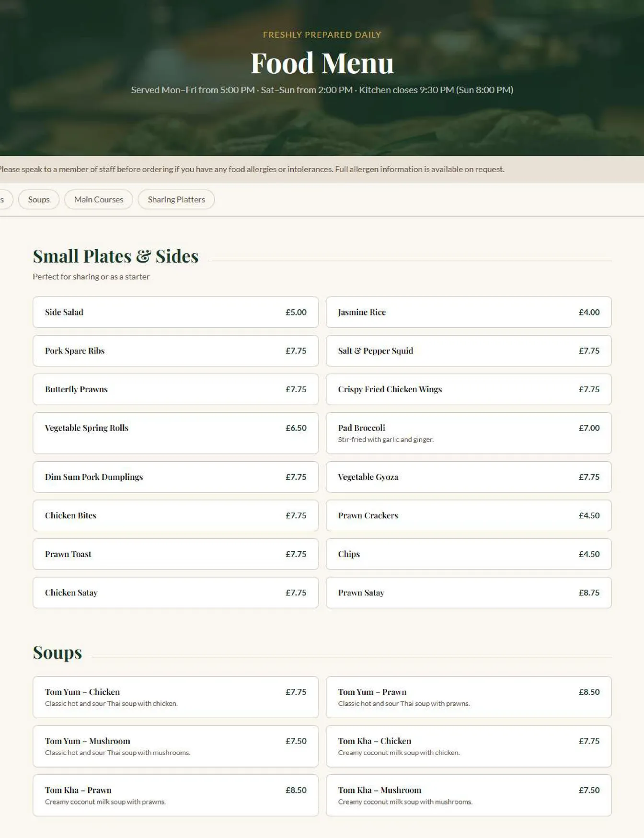Viewport: 644px width, 838px height.
Task: Click the 'Pork Spare Ribs' item name
Action: (x=75, y=351)
